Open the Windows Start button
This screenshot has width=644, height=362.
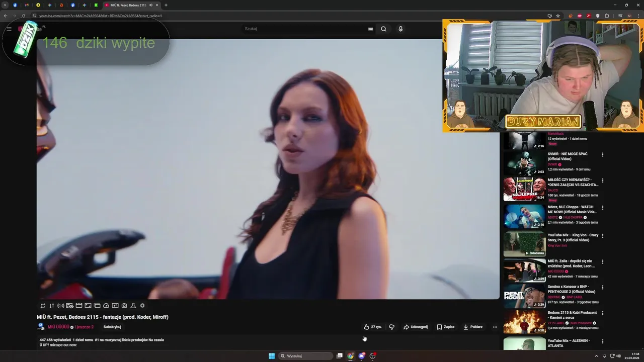272,356
